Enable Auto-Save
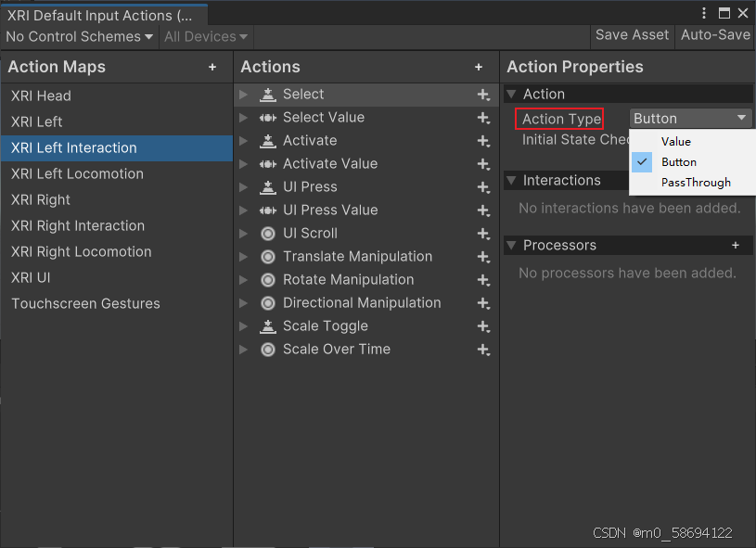756x548 pixels. pos(715,34)
